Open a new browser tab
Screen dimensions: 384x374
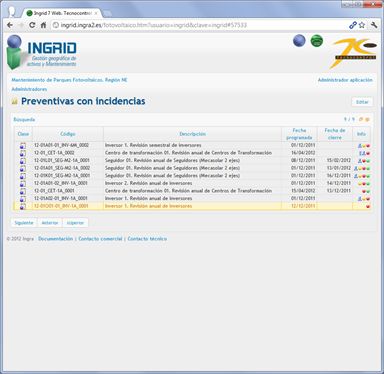click(108, 13)
